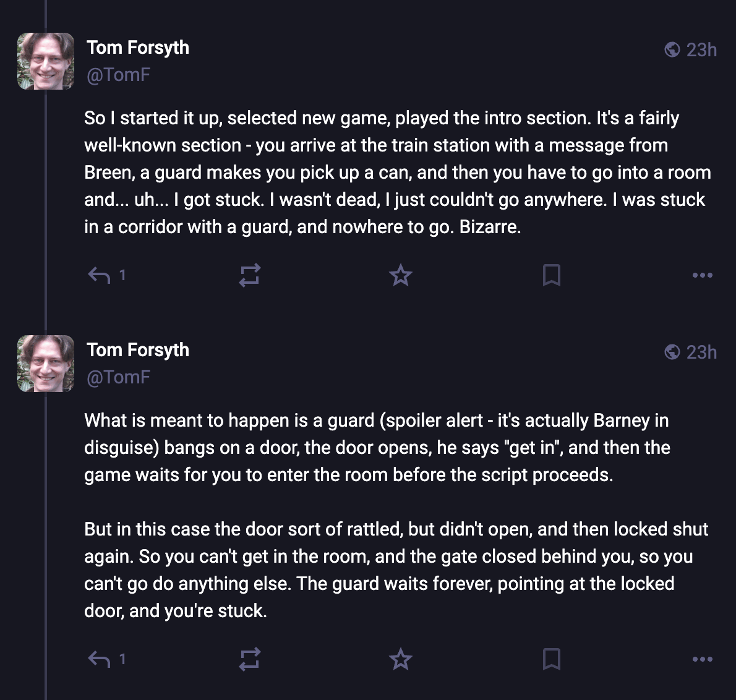
Task: Click Tom Forsyth avatar on first post
Action: [46, 61]
